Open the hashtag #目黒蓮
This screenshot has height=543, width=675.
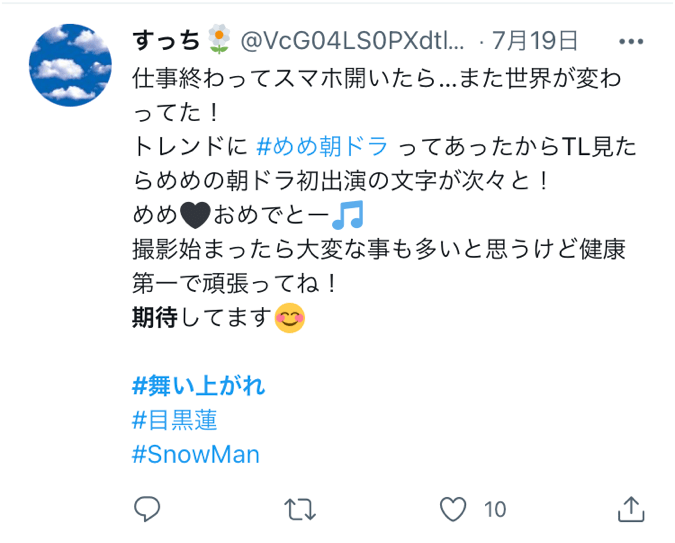point(175,420)
